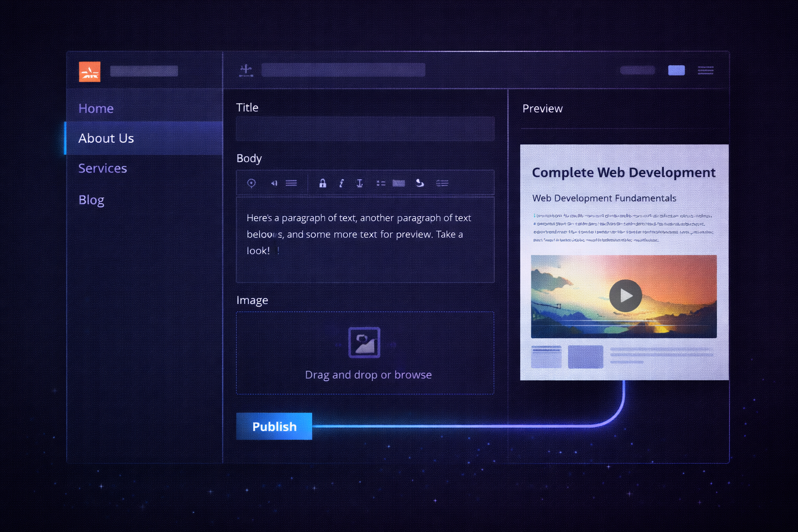Open the bulleted list icon in the toolbar

click(x=381, y=183)
